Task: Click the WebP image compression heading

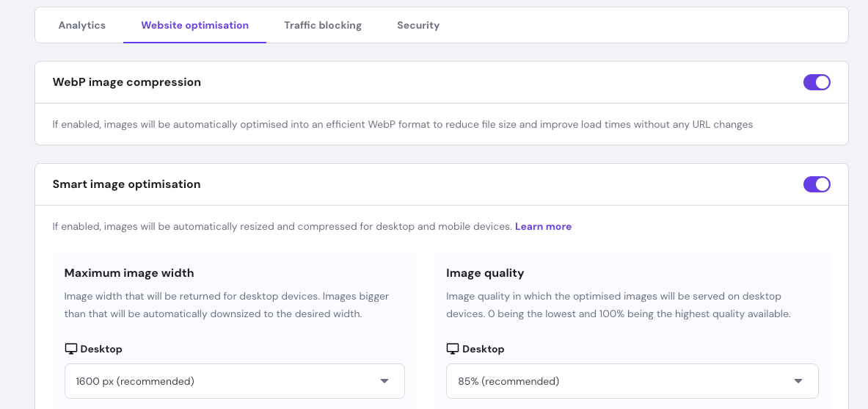Action: [127, 82]
